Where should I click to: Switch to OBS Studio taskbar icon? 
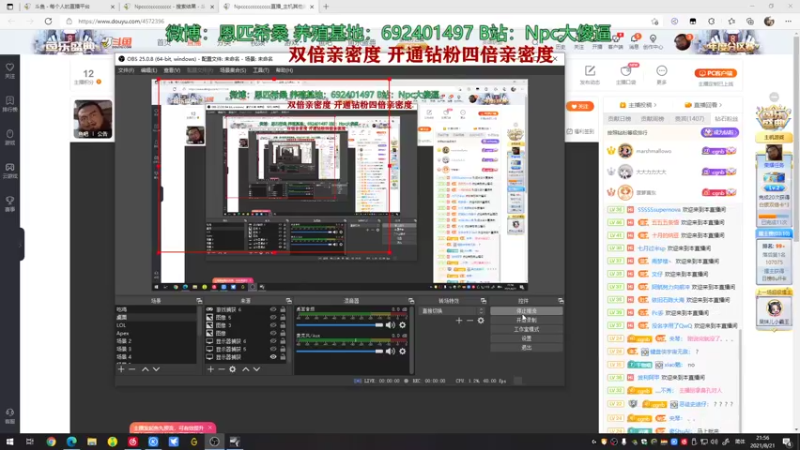click(214, 442)
